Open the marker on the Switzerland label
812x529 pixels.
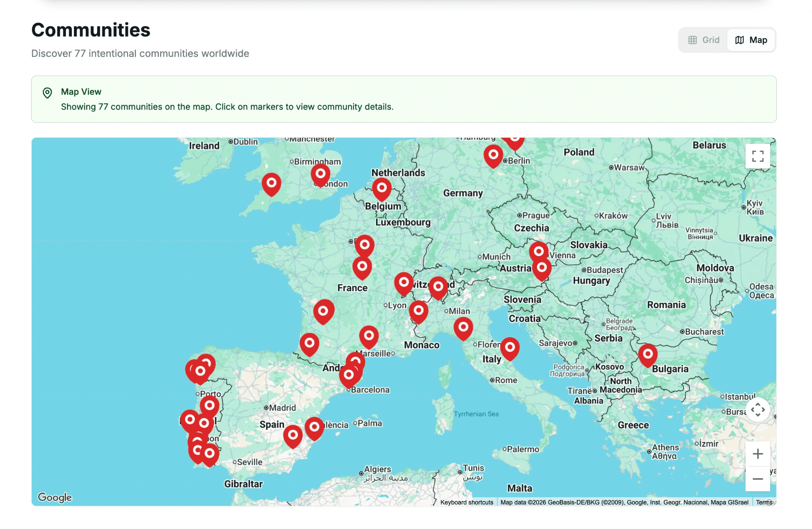[x=438, y=288]
